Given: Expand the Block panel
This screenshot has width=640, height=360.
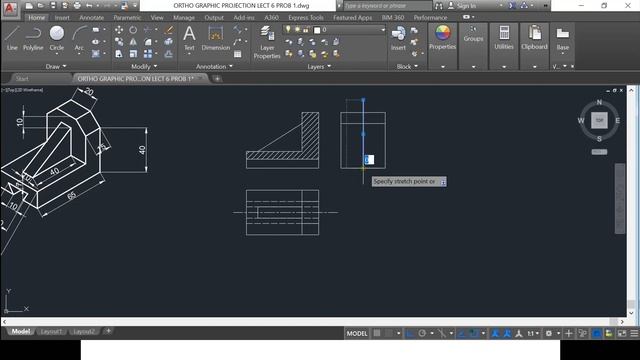Looking at the screenshot, I should coord(407,66).
